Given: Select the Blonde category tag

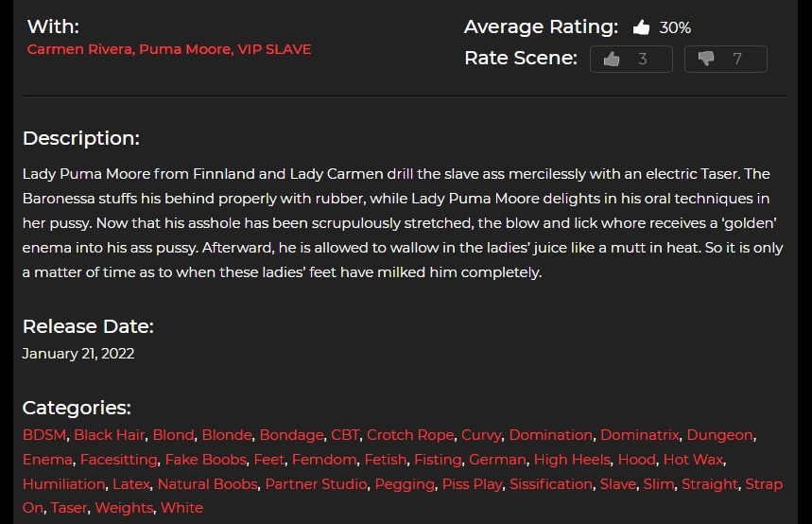Looking at the screenshot, I should click(x=227, y=435).
